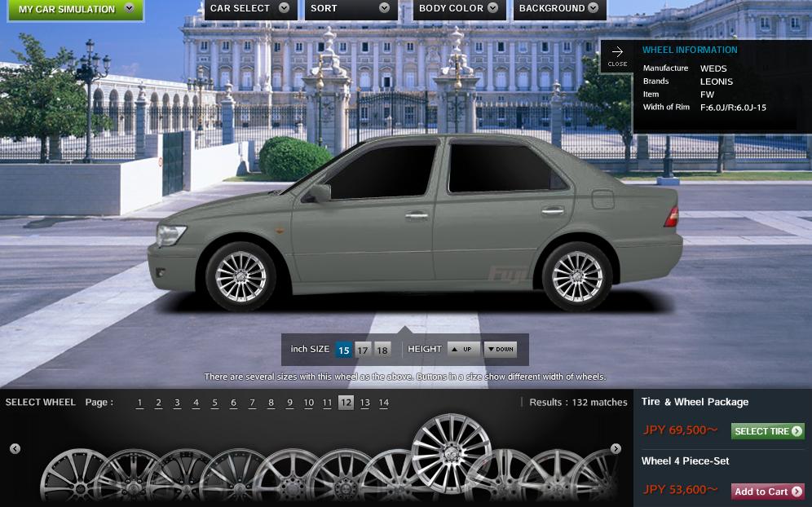This screenshot has width=812, height=507.
Task: Raise car height with UP button
Action: coord(463,349)
